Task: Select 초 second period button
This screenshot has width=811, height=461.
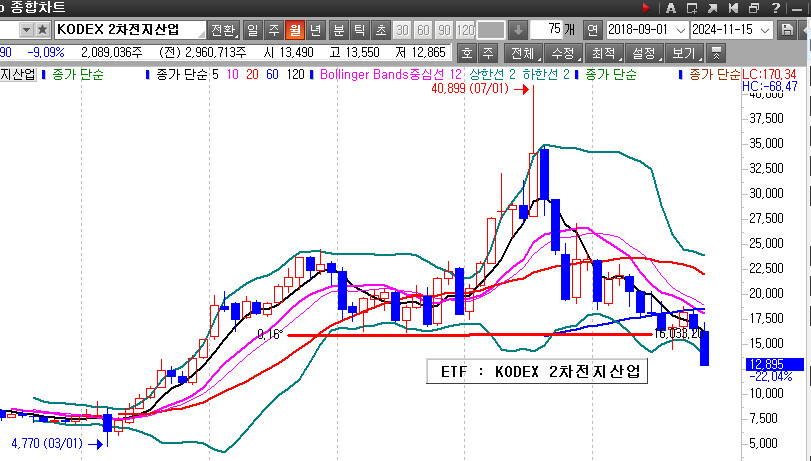Action: click(x=381, y=29)
